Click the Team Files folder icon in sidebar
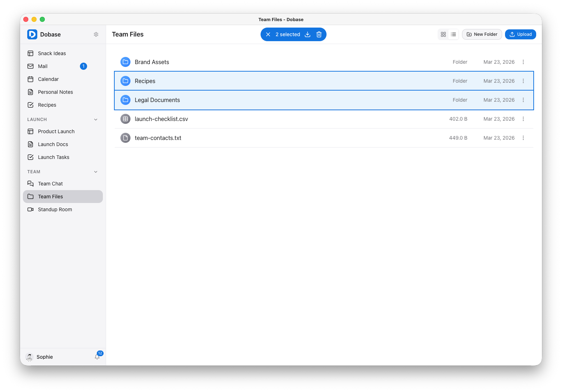The image size is (562, 392). (30, 197)
